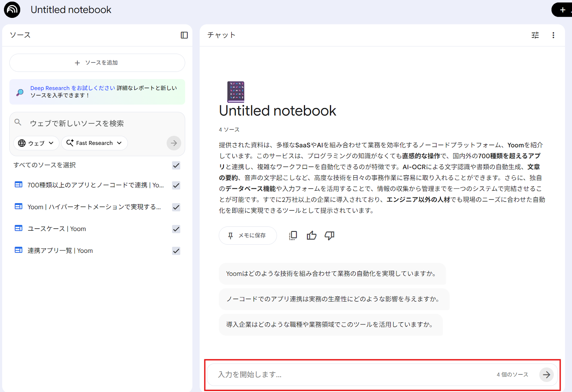572x392 pixels.
Task: Submit chat message with arrow button
Action: pyautogui.click(x=546, y=375)
